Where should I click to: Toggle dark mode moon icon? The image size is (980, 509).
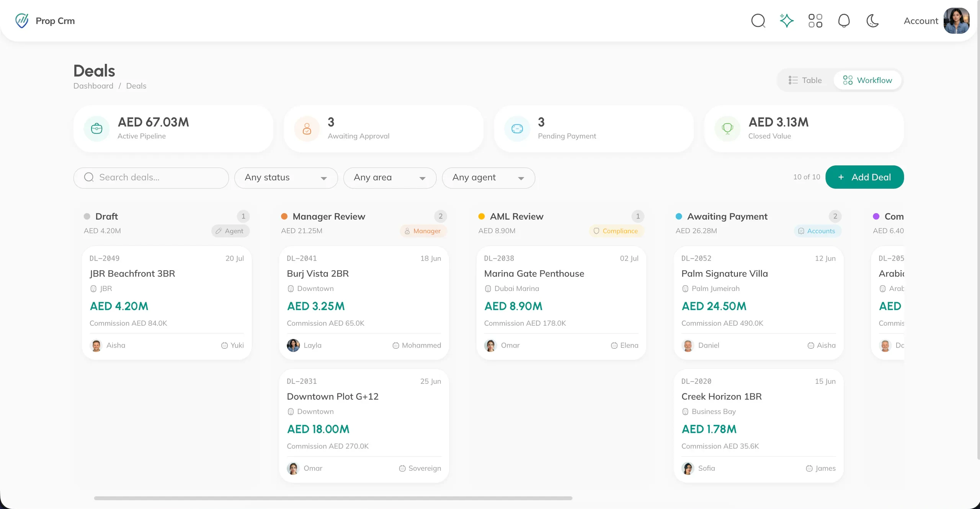tap(872, 21)
